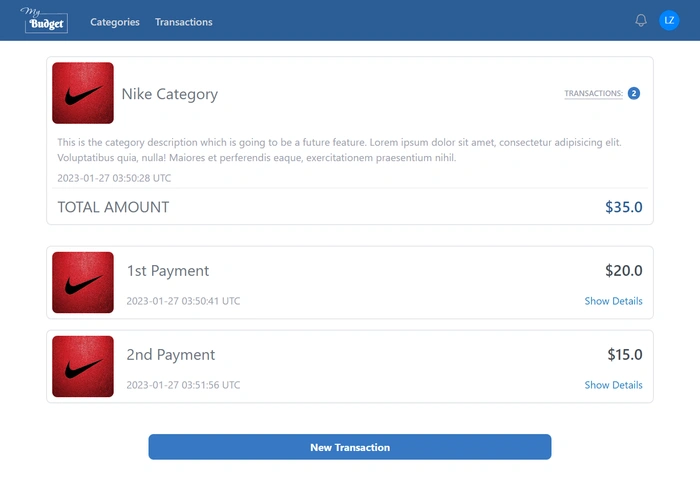This screenshot has width=700, height=500.
Task: Go to the Transactions menu item
Action: (x=183, y=22)
